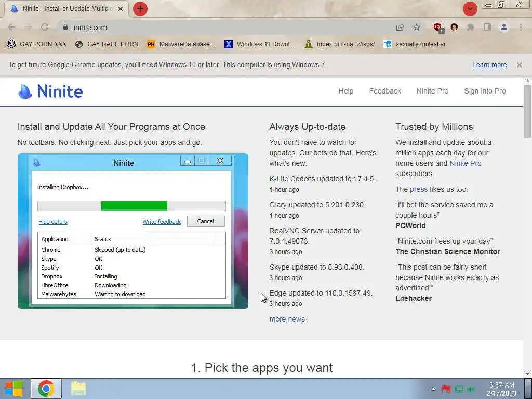Open the Index of /~dartz/isos/ bookmark
532x399 pixels.
tap(340, 44)
